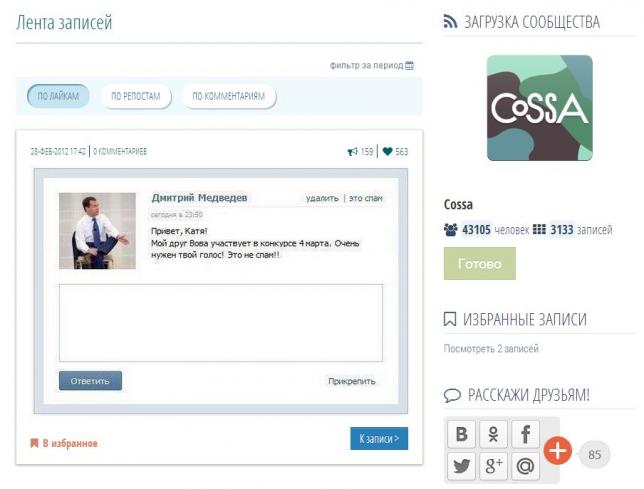Click the 0 комментариев label

click(x=120, y=152)
